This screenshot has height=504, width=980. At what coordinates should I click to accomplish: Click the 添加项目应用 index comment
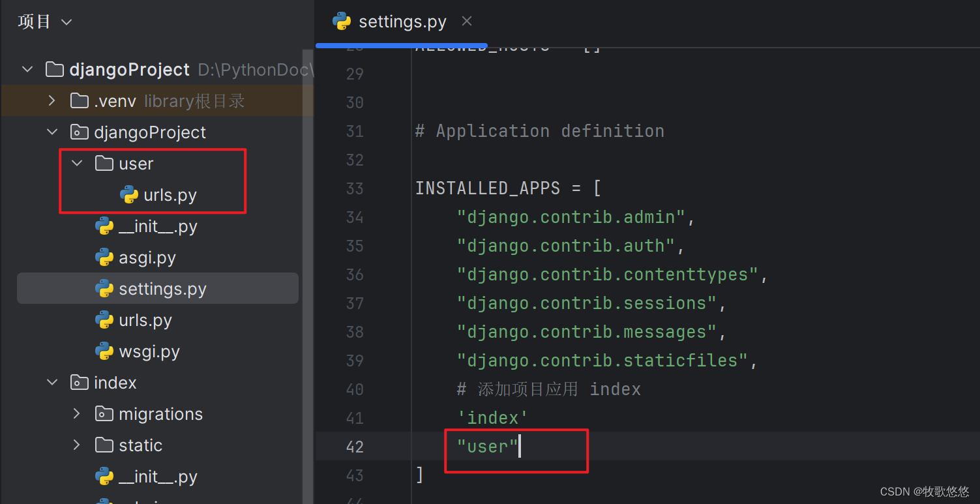pyautogui.click(x=549, y=389)
